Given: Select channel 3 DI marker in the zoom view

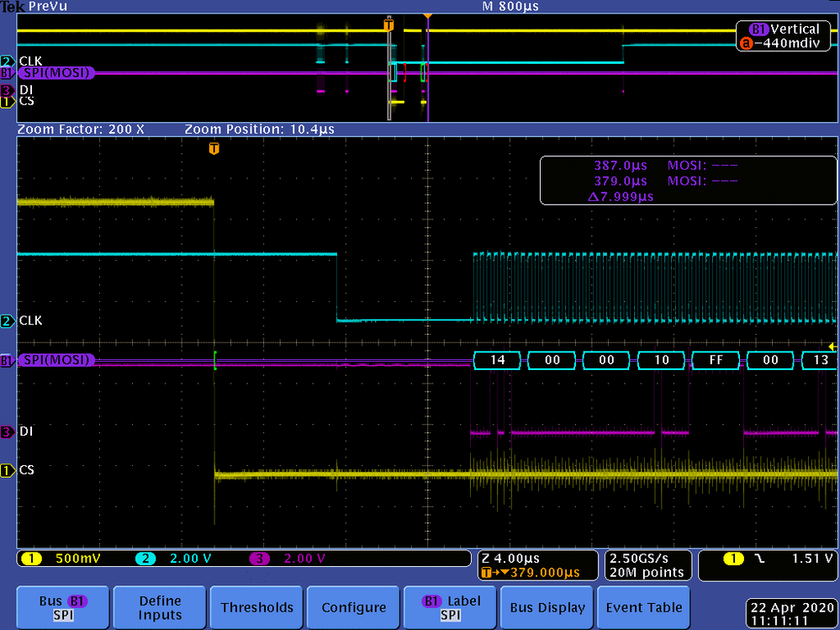Looking at the screenshot, I should pyautogui.click(x=7, y=431).
